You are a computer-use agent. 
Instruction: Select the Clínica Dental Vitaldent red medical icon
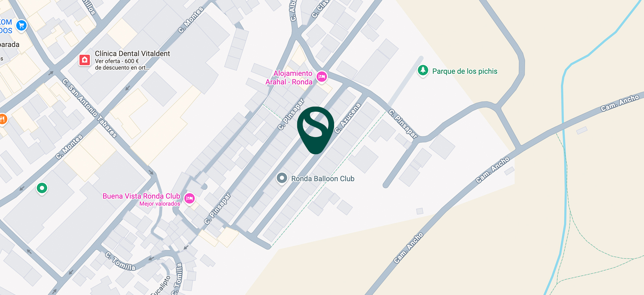click(x=85, y=60)
